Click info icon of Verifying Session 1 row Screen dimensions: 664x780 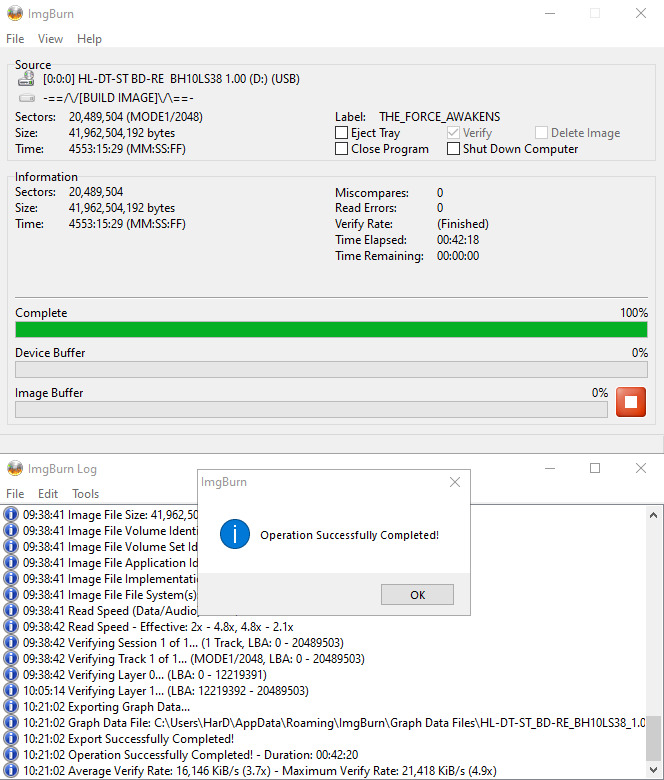pos(11,642)
